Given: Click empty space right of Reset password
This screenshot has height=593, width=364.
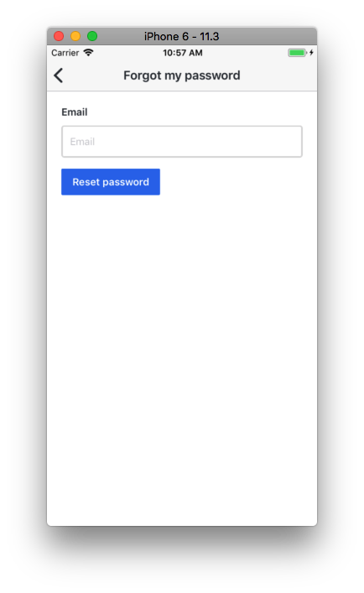Looking at the screenshot, I should [234, 182].
